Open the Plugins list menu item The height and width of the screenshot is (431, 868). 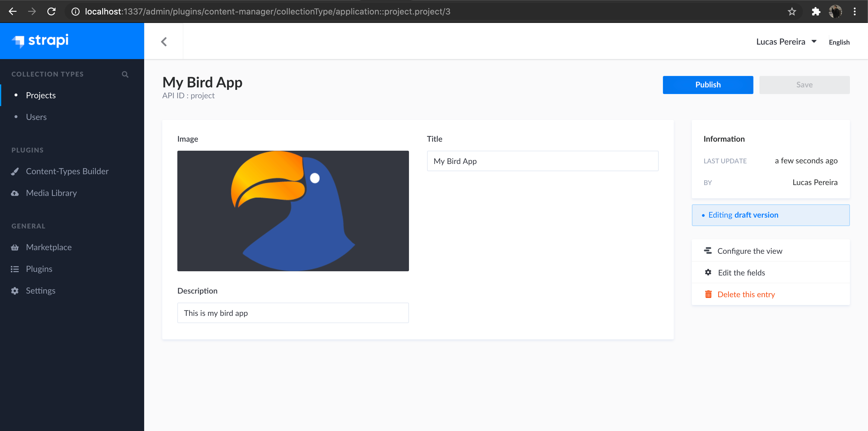click(39, 269)
